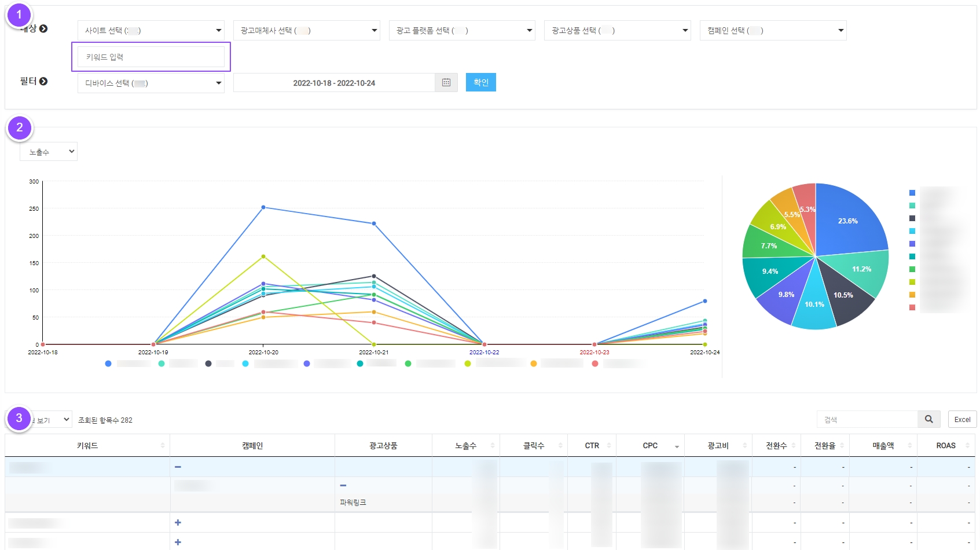Sort table by 키워드 column sort icon

tap(163, 445)
